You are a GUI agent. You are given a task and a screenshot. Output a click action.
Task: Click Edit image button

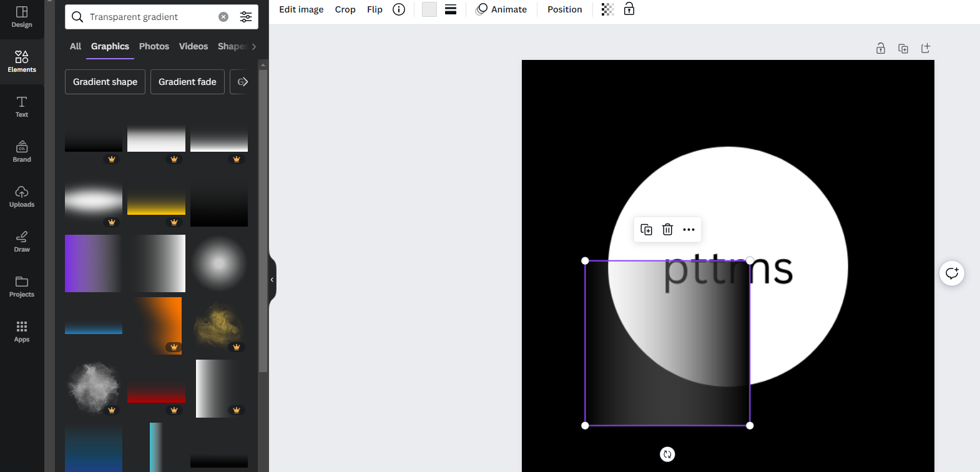coord(301,9)
